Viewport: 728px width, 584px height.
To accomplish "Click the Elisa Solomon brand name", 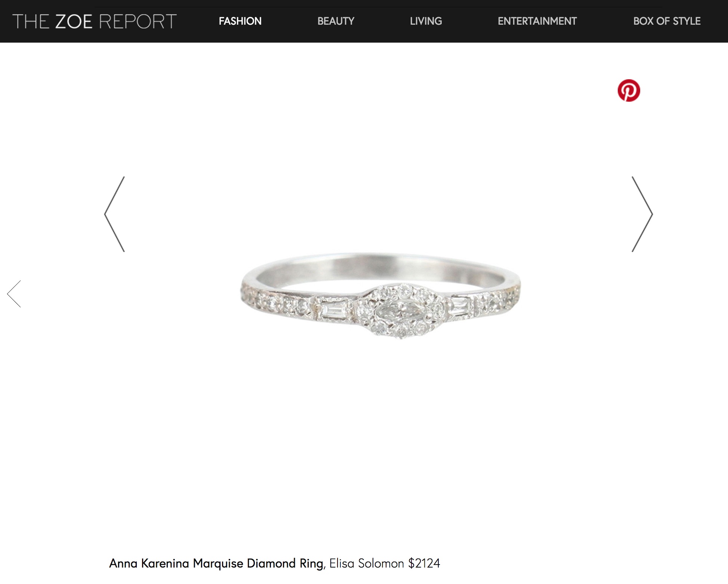I will (x=367, y=563).
